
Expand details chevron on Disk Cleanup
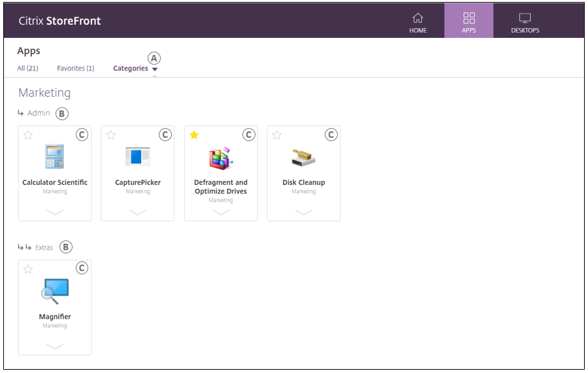pos(303,212)
